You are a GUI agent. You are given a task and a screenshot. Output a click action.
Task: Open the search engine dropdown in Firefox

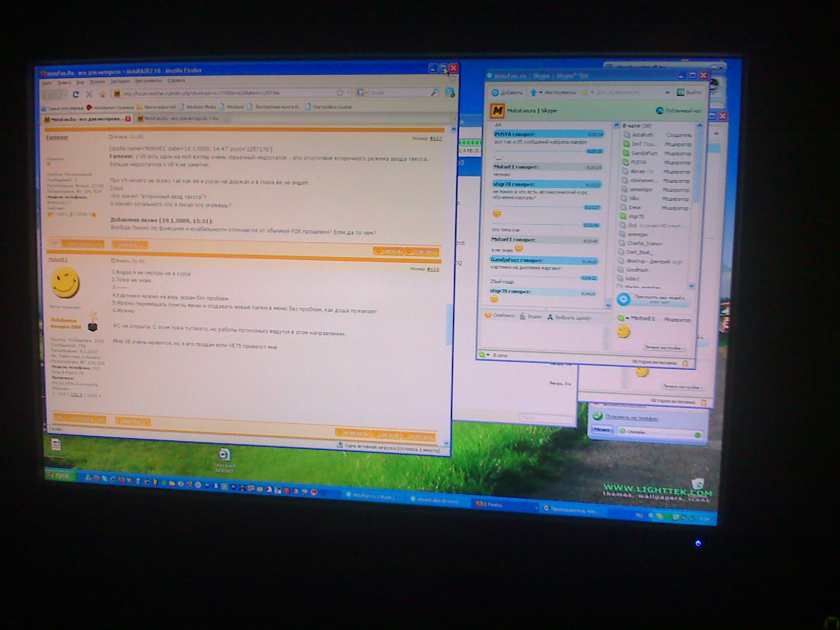(361, 93)
